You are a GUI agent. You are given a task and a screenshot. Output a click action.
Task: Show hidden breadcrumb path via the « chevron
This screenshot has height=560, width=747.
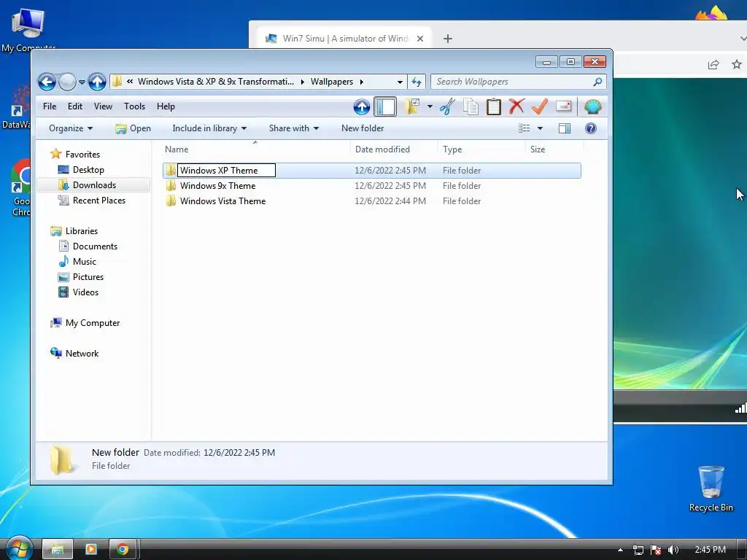pyautogui.click(x=130, y=82)
